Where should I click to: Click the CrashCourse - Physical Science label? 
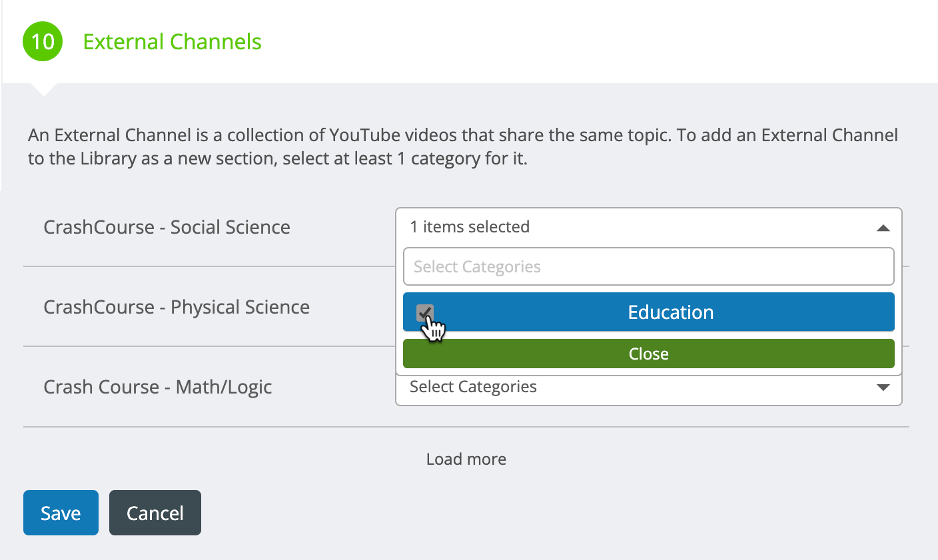tap(177, 307)
